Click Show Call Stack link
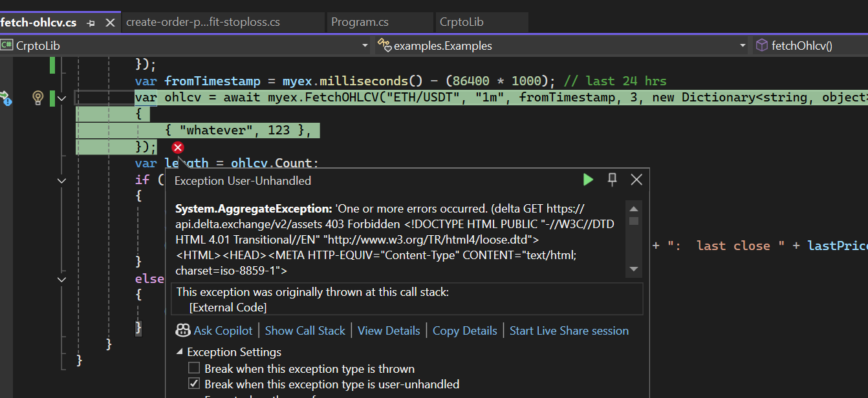The height and width of the screenshot is (398, 868). [305, 331]
